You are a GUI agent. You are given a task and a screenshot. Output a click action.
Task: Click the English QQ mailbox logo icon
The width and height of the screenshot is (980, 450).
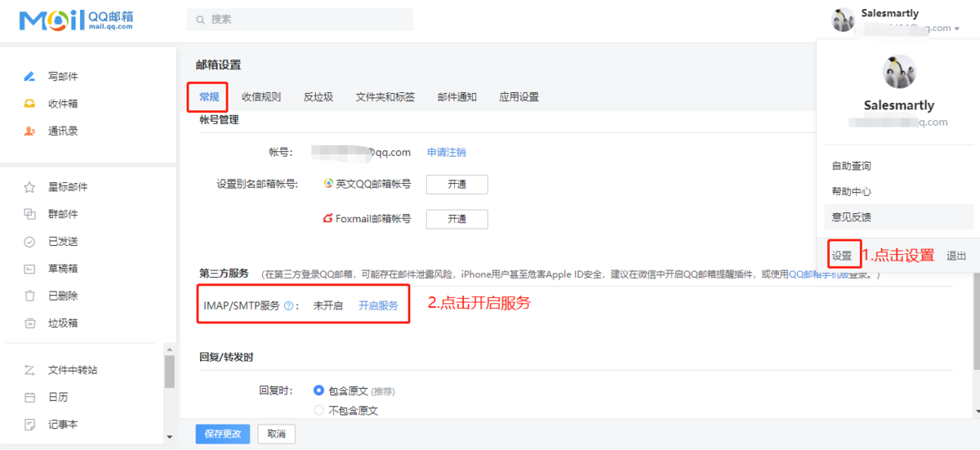pos(328,184)
